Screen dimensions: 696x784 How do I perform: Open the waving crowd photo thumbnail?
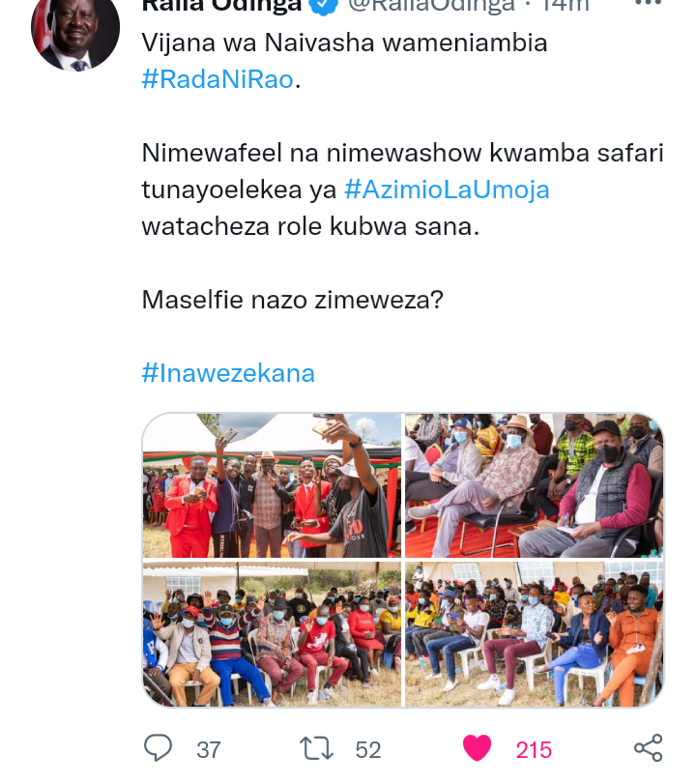[x=272, y=634]
